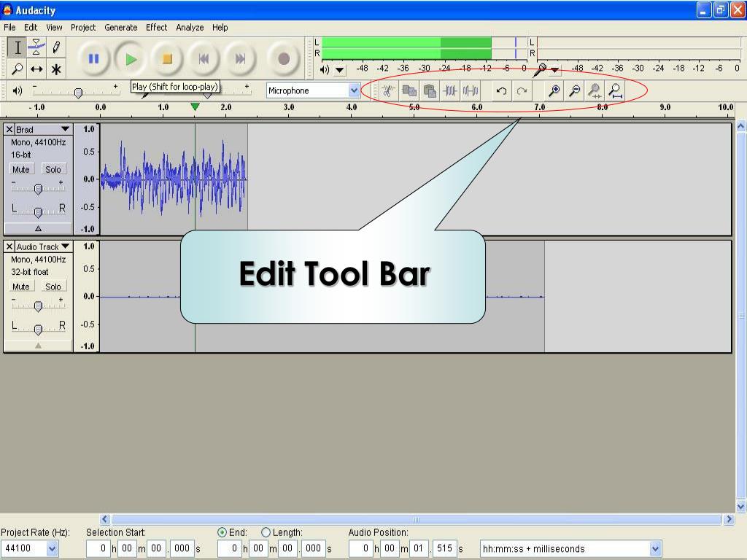Open the time format dropdown
The image size is (747, 560).
point(654,549)
